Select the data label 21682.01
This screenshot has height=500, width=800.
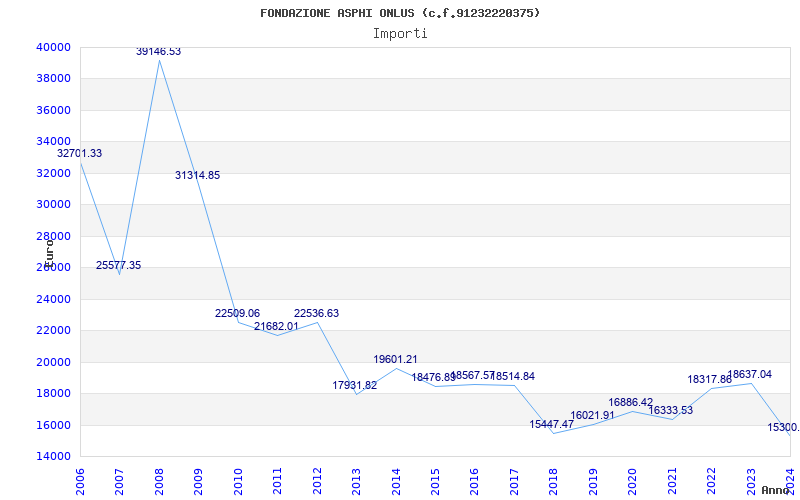tap(277, 326)
